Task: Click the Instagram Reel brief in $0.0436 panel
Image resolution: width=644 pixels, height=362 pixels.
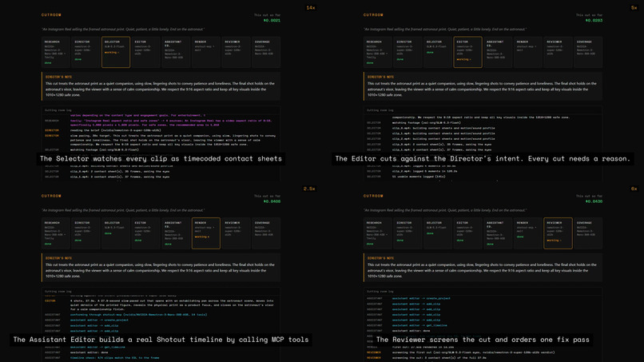Action: point(445,210)
